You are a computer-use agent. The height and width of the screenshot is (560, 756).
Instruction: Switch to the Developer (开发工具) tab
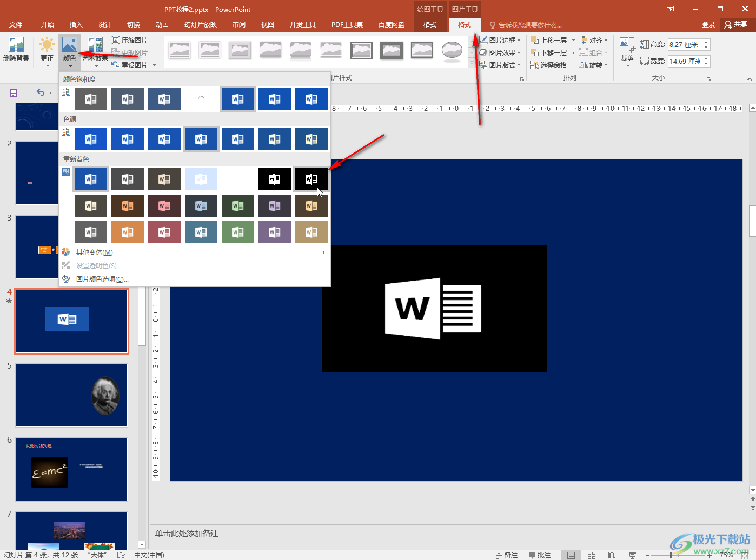click(303, 25)
